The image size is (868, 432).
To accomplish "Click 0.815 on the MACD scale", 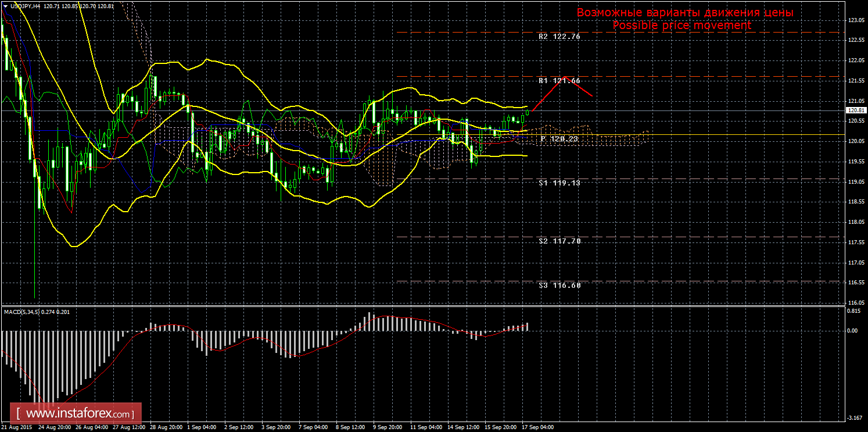I will click(855, 311).
